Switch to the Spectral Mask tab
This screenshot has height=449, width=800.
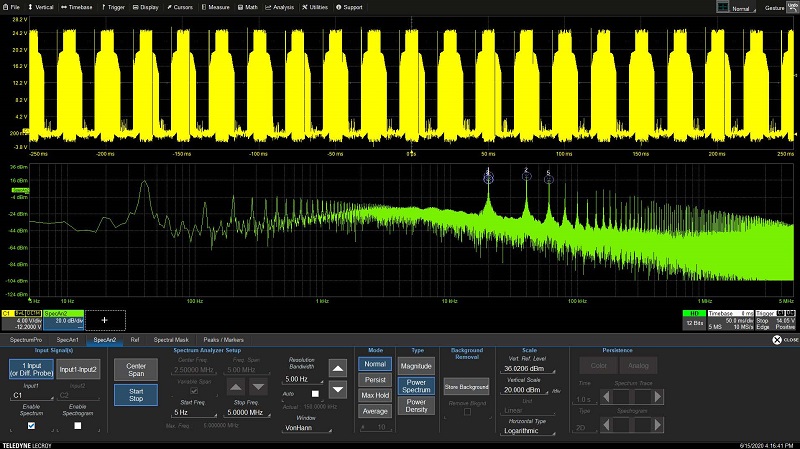click(170, 340)
